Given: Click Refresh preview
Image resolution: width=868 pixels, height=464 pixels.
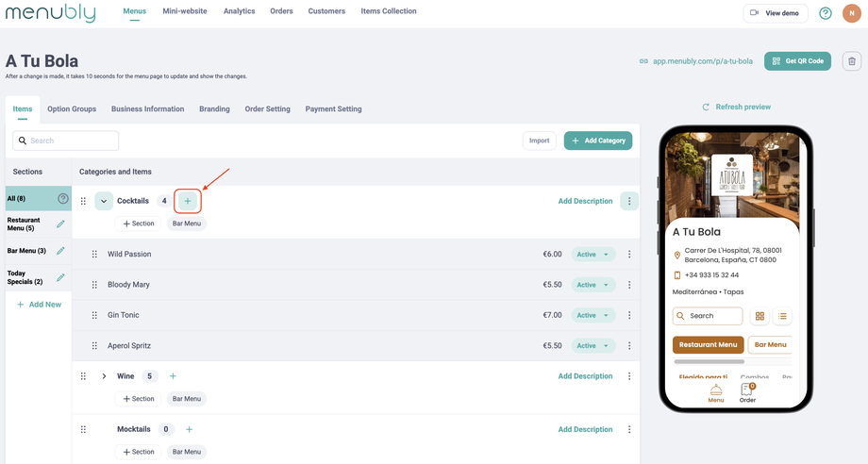Looking at the screenshot, I should tap(736, 107).
